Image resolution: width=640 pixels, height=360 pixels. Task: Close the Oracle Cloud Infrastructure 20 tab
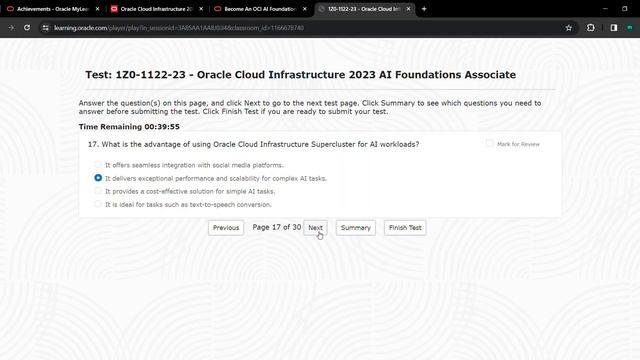[201, 9]
